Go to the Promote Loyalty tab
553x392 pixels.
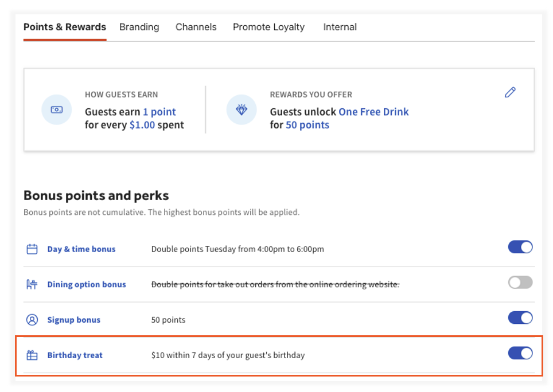point(268,27)
